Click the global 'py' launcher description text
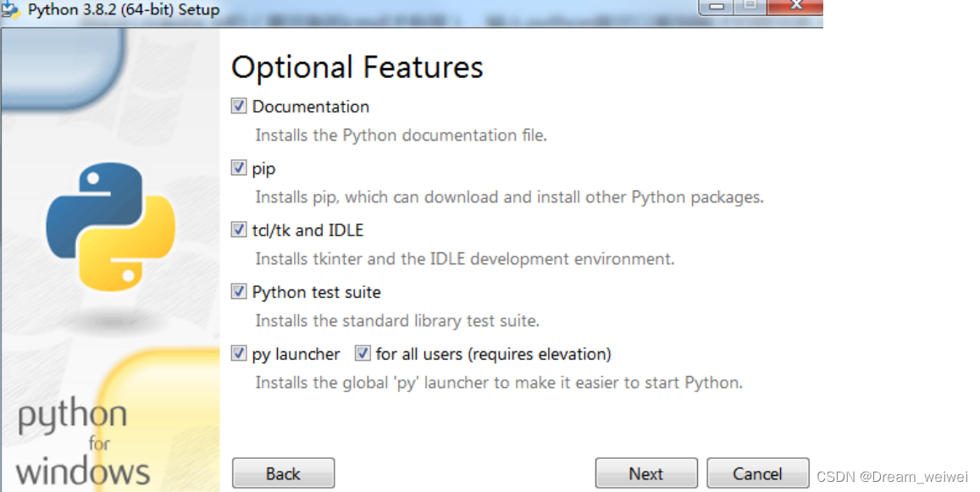 point(499,383)
